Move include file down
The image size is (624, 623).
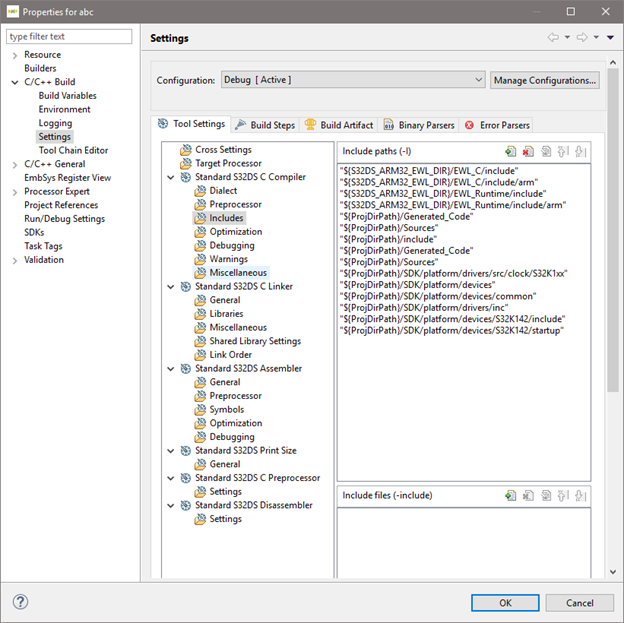(x=581, y=496)
